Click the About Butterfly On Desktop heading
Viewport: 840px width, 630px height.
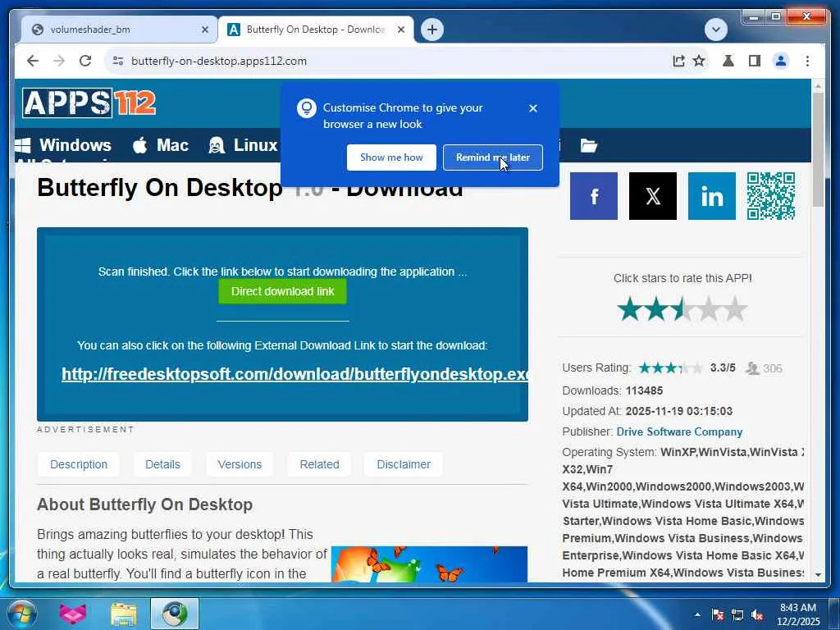tap(144, 504)
